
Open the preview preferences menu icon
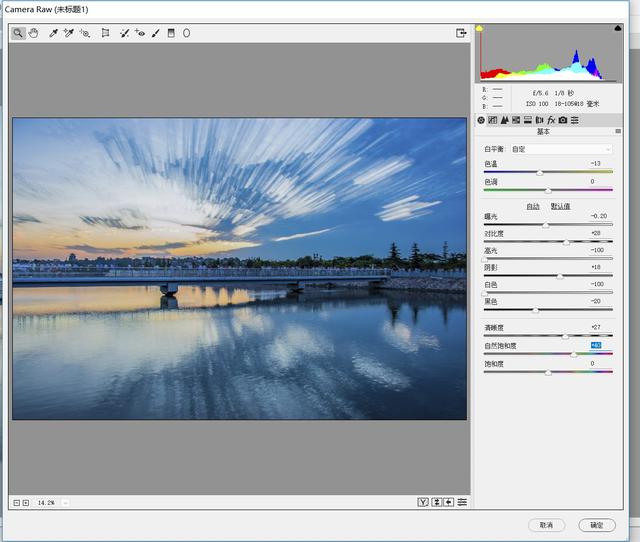462,502
